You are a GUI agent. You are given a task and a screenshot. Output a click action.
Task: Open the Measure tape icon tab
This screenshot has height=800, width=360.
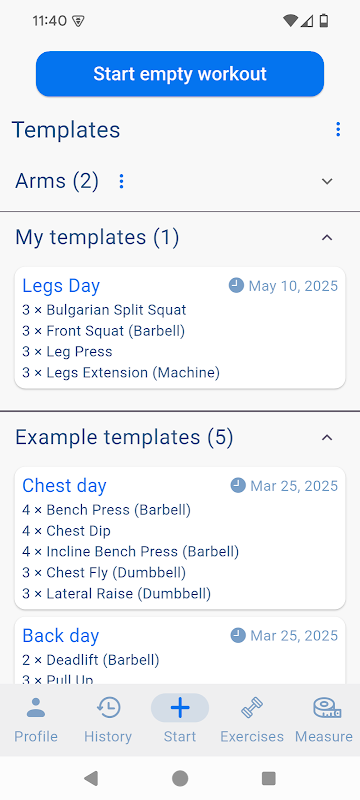(x=326, y=708)
